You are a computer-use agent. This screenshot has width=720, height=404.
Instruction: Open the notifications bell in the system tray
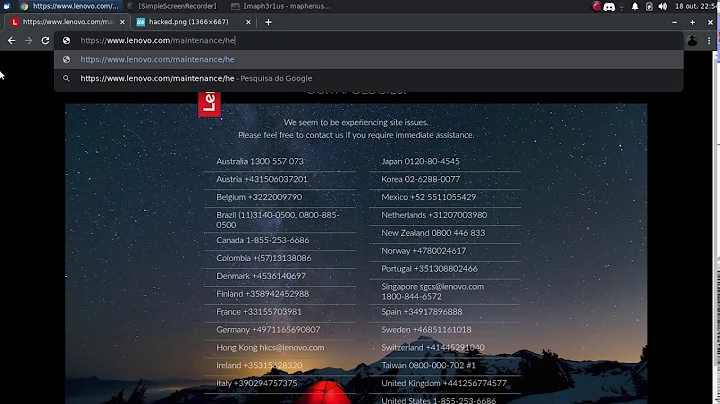click(635, 6)
